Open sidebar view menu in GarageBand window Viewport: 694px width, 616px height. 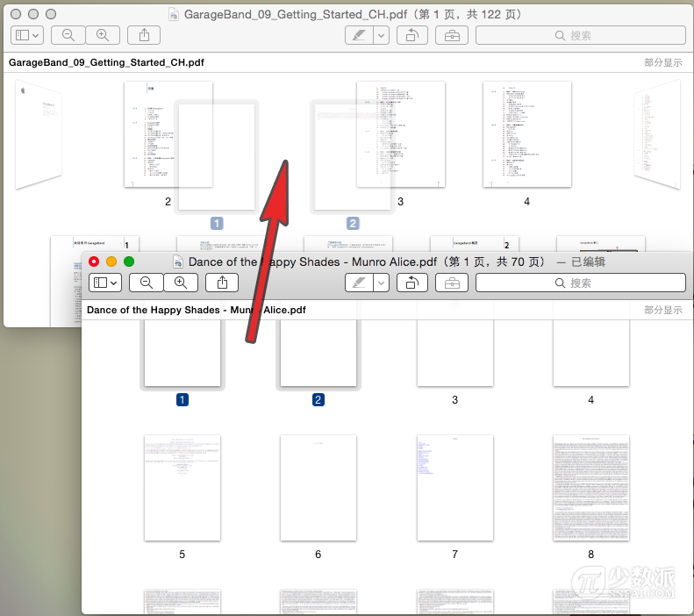click(x=27, y=35)
